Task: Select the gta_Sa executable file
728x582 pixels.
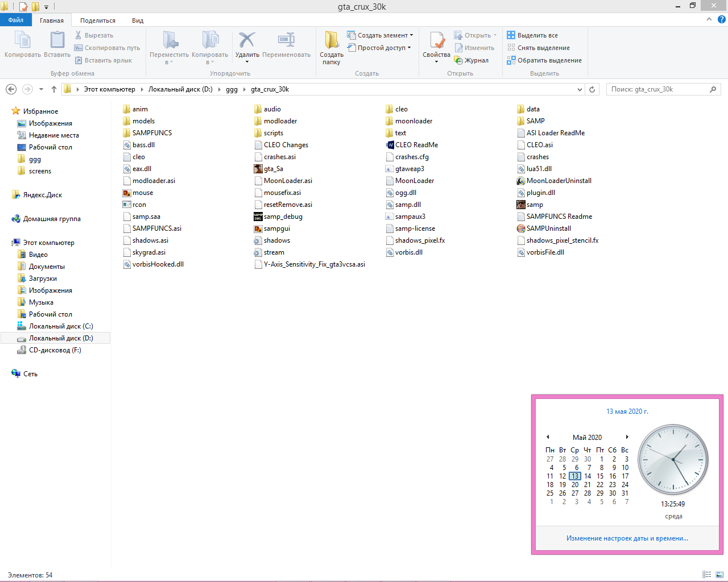Action: click(273, 169)
